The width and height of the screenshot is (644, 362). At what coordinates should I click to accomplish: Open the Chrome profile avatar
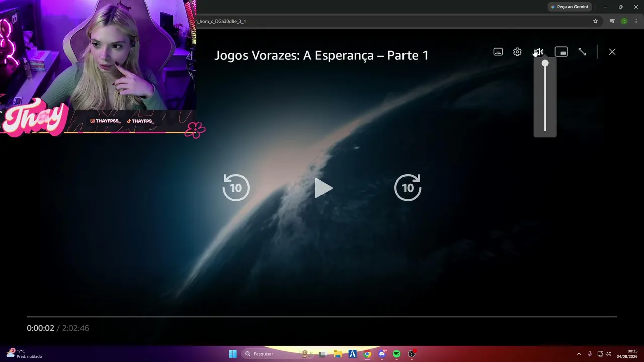624,21
